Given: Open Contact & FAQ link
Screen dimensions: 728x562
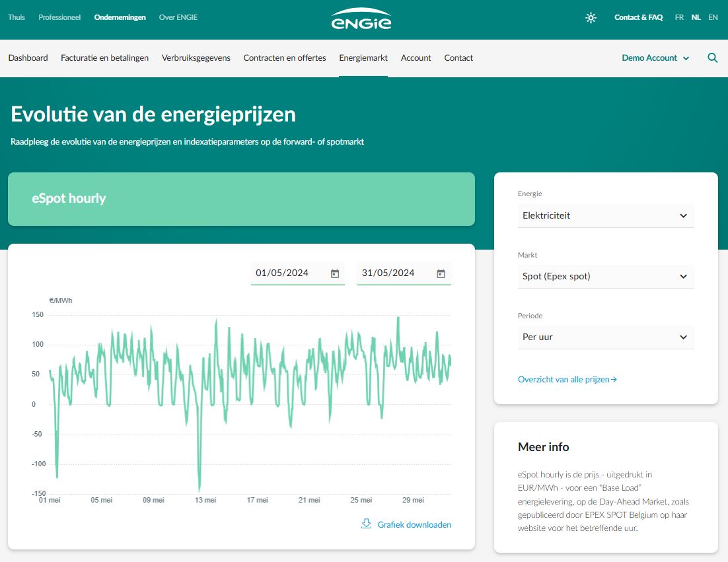Looking at the screenshot, I should (638, 17).
